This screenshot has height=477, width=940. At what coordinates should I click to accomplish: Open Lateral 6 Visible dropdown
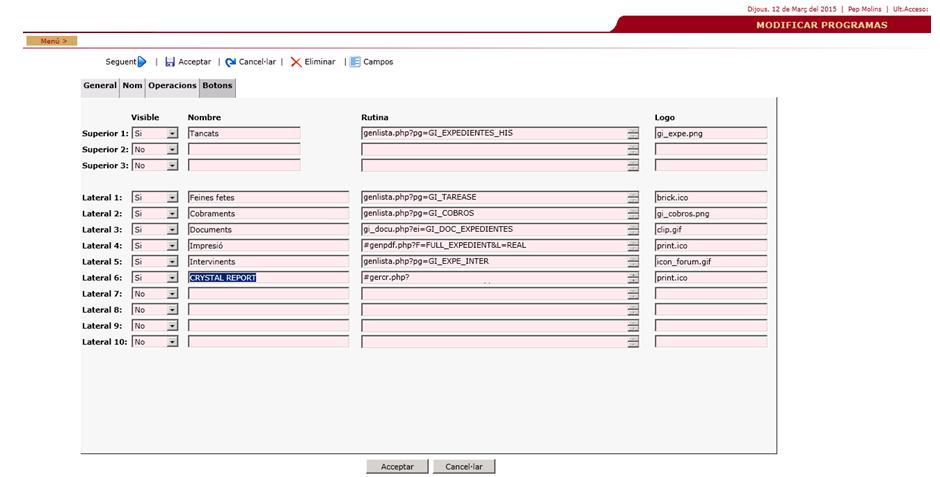tap(155, 278)
